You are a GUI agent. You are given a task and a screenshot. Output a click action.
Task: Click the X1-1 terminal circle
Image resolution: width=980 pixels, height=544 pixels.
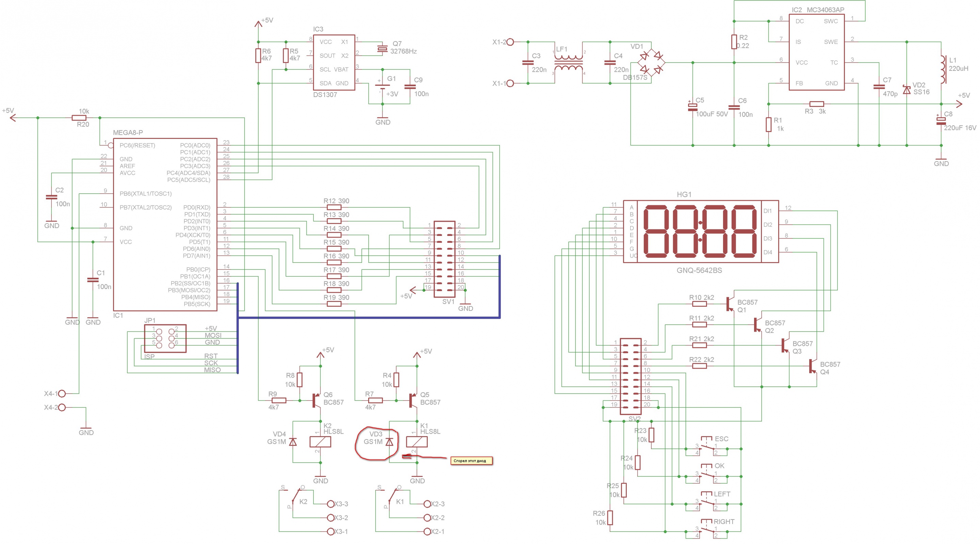point(510,83)
